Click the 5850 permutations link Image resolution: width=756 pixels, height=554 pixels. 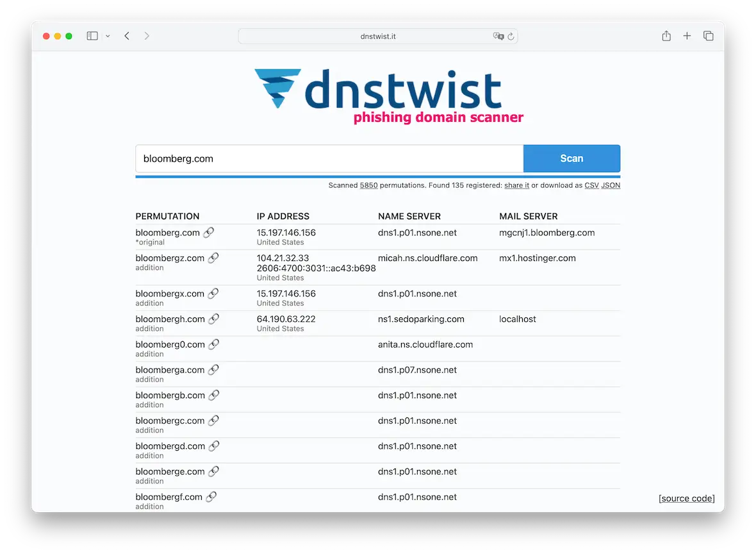[x=369, y=185]
